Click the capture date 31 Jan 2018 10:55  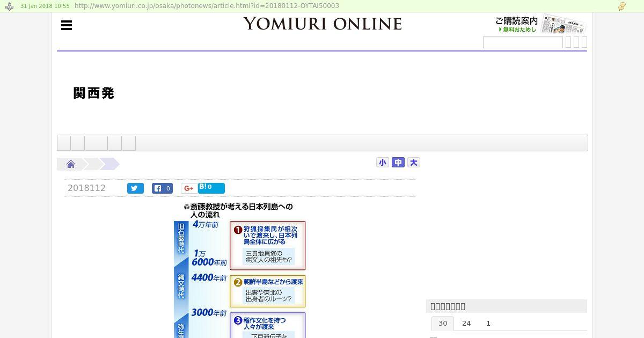click(45, 6)
